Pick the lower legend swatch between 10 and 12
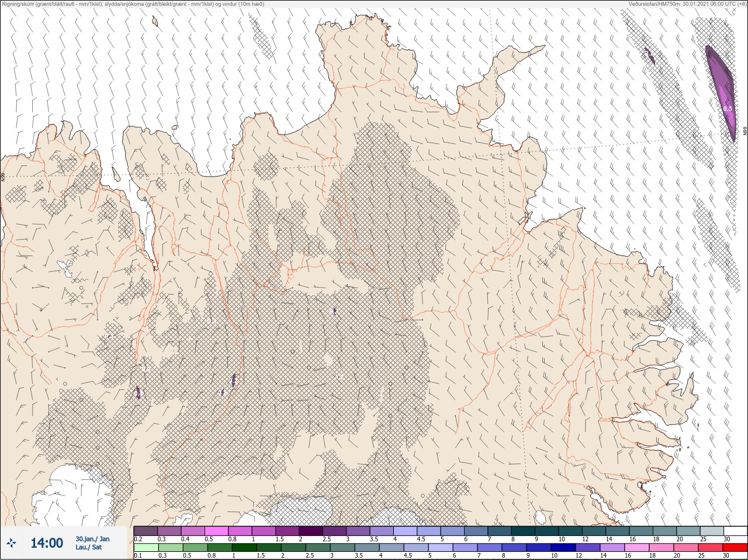 pos(563,548)
